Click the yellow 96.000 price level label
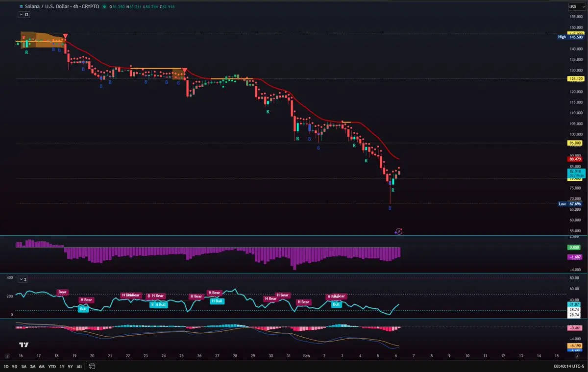The width and height of the screenshot is (588, 372). pos(575,143)
